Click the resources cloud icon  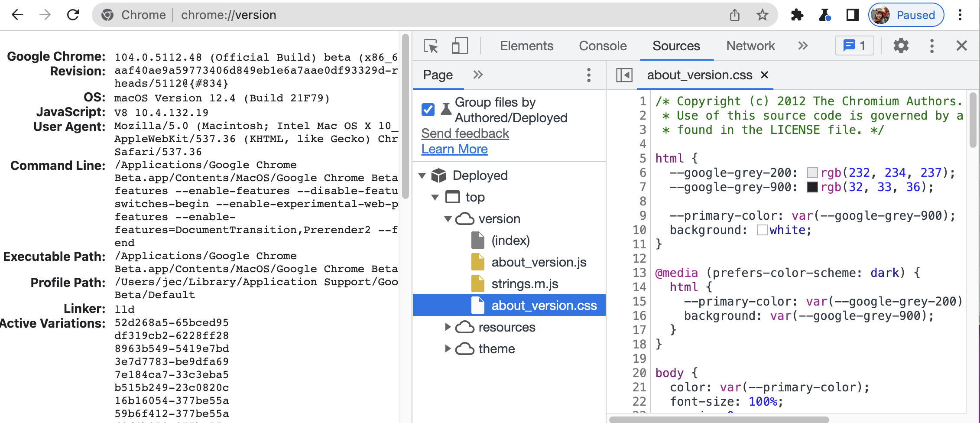465,327
